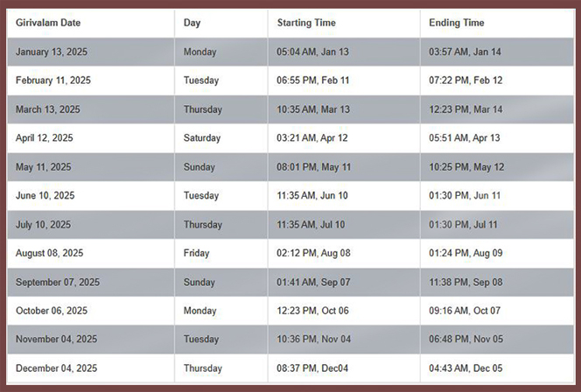Select ending time 03:57 AM, Jan 14
Viewport: 581px width, 392px height.
(465, 52)
